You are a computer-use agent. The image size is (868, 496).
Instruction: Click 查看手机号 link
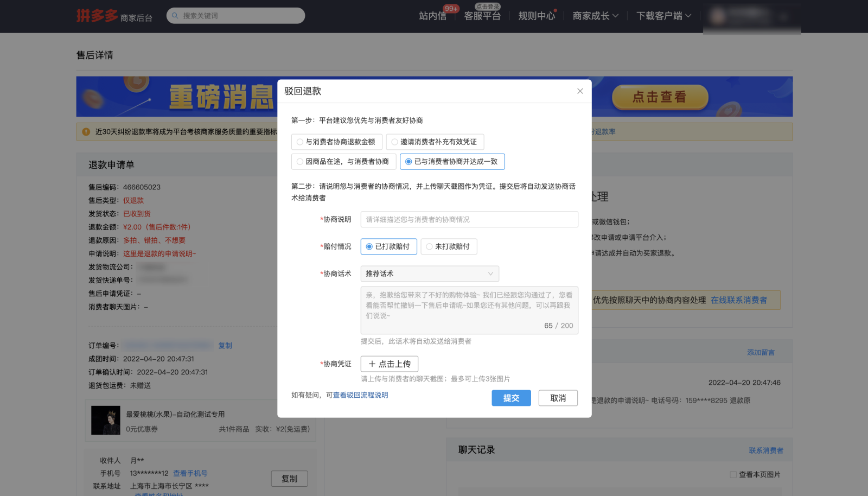(x=190, y=474)
